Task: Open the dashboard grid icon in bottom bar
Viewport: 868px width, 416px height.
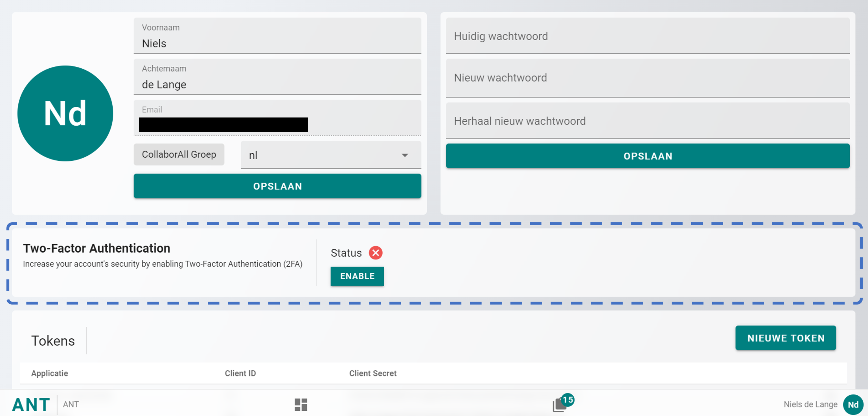Action: point(301,404)
